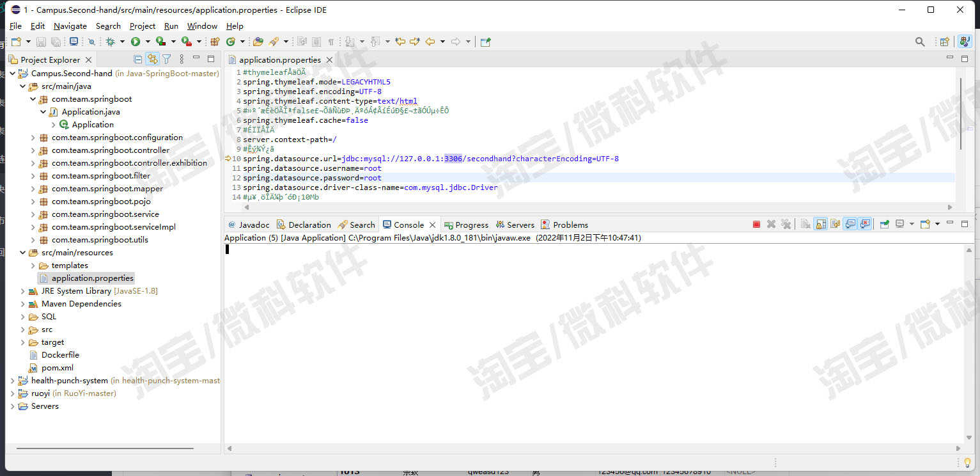Select pom.xml in Project Explorer

click(x=58, y=368)
